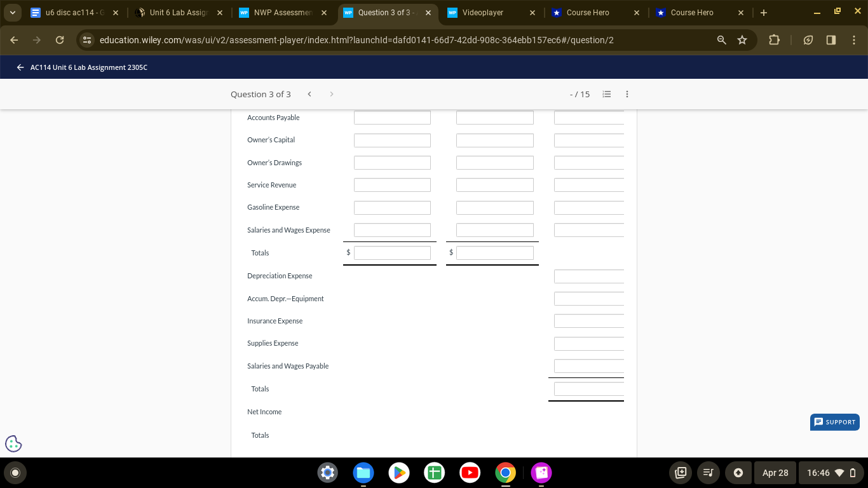
Task: Switch to the Videoplayer tab
Action: click(491, 13)
